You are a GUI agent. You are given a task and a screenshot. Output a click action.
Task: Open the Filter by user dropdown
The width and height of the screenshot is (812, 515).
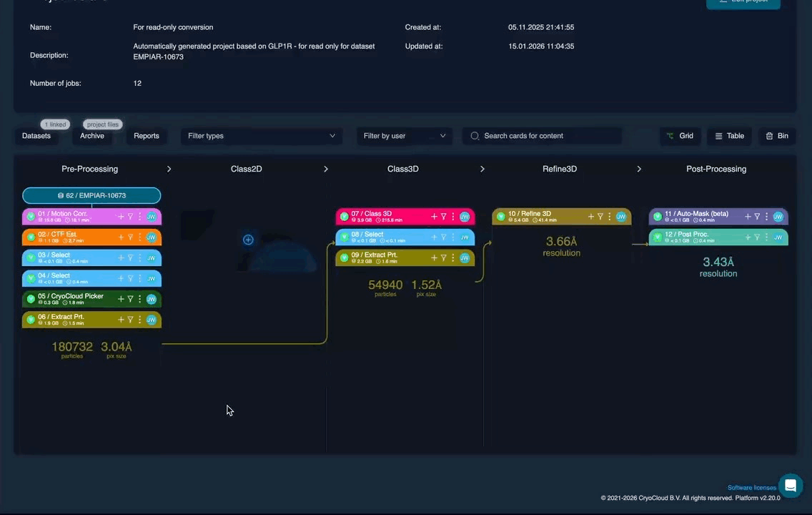point(404,136)
